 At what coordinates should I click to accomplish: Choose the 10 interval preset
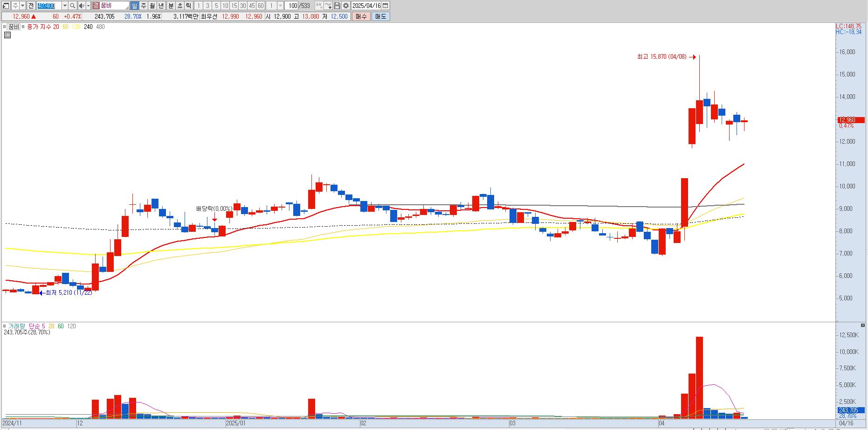225,6
